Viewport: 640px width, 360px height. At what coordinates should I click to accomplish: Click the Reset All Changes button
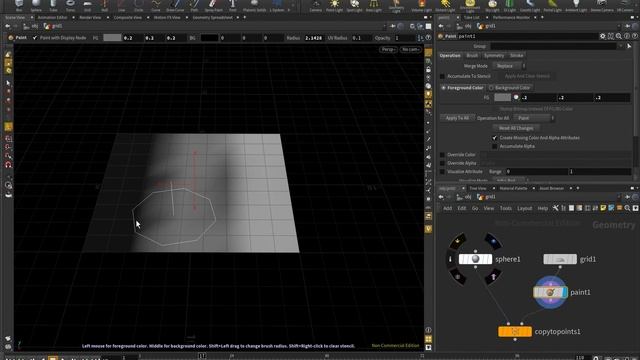point(516,128)
